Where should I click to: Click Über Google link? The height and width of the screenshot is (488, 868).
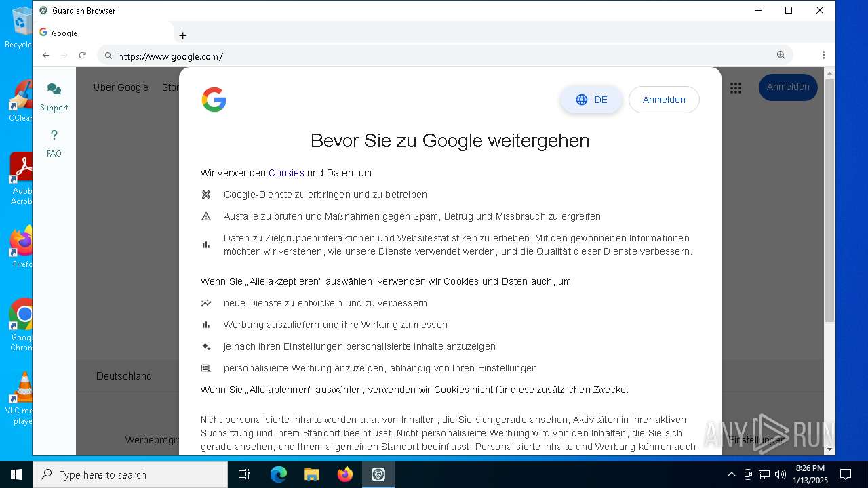point(121,87)
